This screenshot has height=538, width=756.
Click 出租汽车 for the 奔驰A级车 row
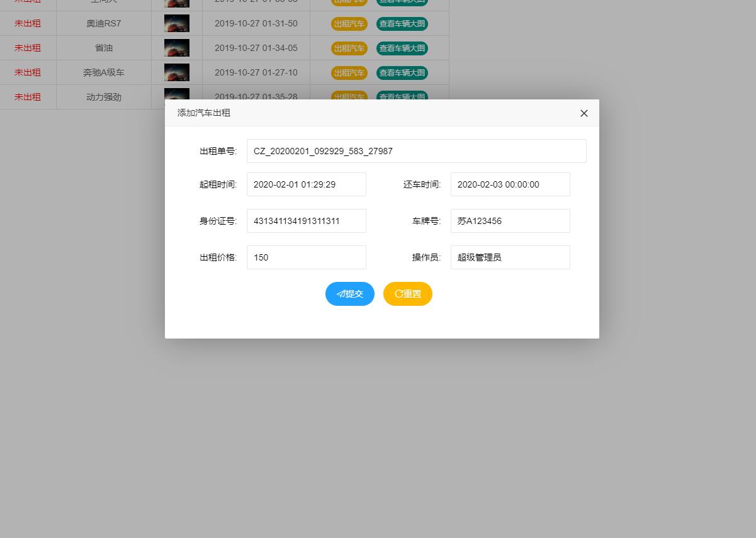[349, 72]
